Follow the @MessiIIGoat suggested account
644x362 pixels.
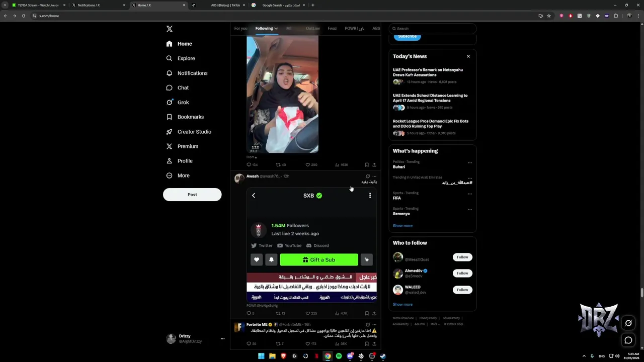[x=462, y=257]
